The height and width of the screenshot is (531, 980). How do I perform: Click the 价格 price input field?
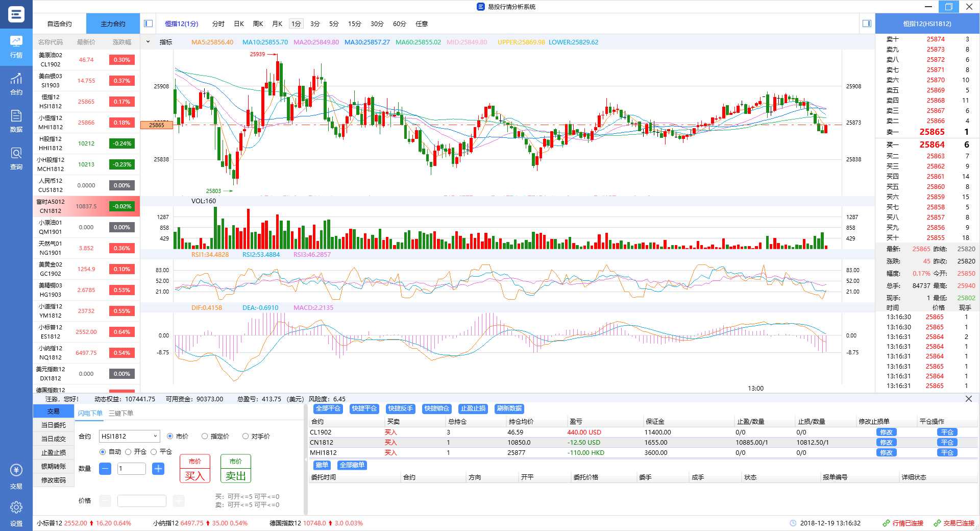point(142,501)
